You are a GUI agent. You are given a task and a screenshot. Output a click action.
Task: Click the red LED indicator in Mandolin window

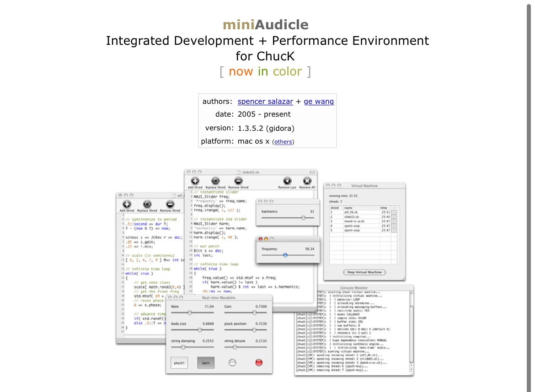click(259, 363)
